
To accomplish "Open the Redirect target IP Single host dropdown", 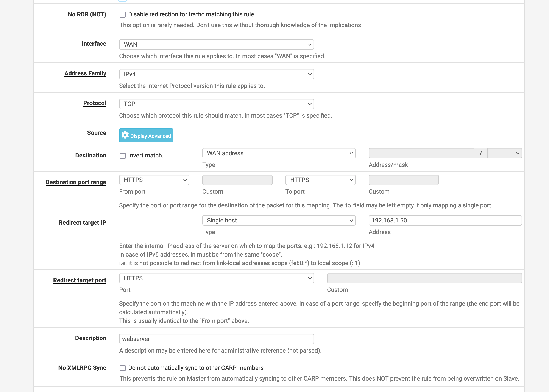I will pyautogui.click(x=279, y=220).
